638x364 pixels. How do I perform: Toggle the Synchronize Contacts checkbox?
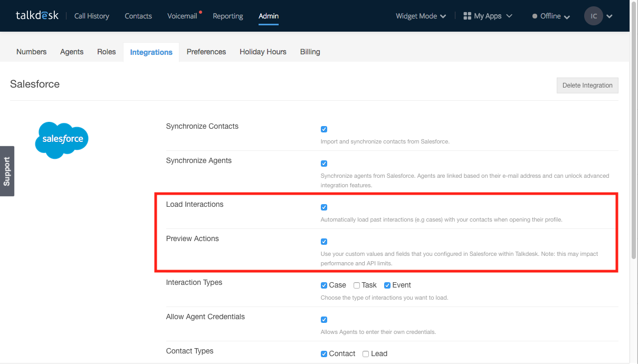324,129
